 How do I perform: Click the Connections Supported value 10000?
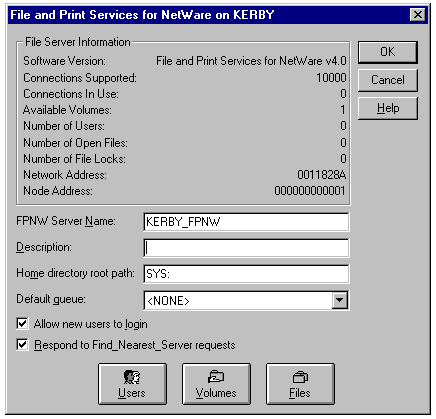(x=331, y=78)
